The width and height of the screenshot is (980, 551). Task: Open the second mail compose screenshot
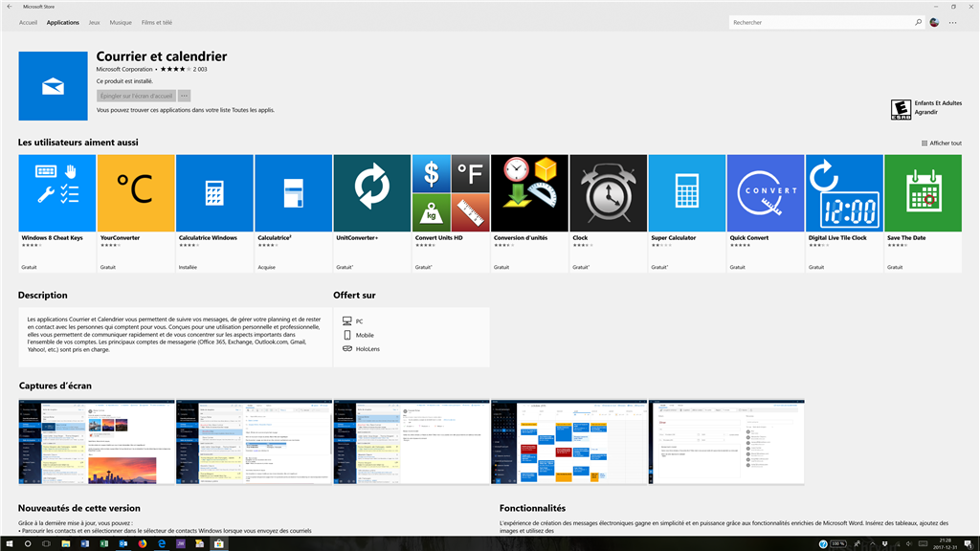tap(254, 442)
